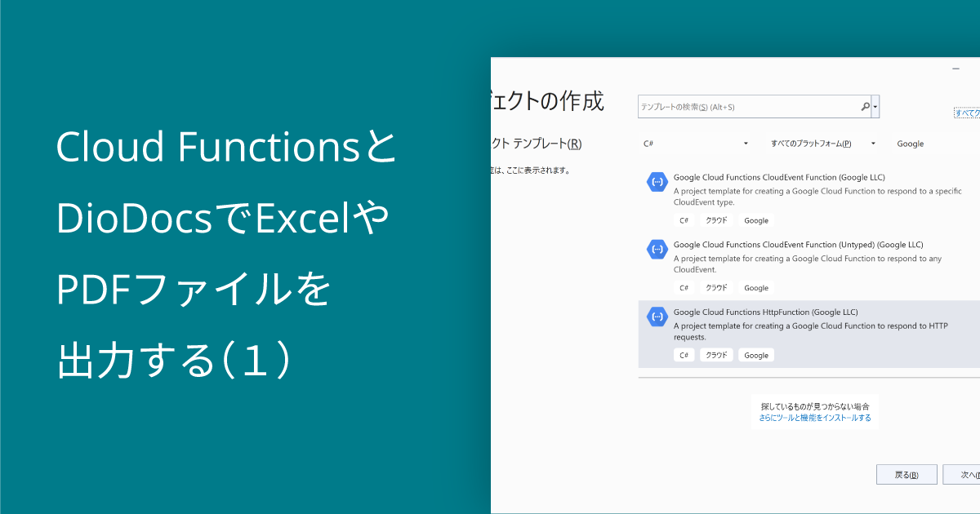Click the クラウド tag on the Untyped CloudEvent template
980x514 pixels.
click(716, 287)
